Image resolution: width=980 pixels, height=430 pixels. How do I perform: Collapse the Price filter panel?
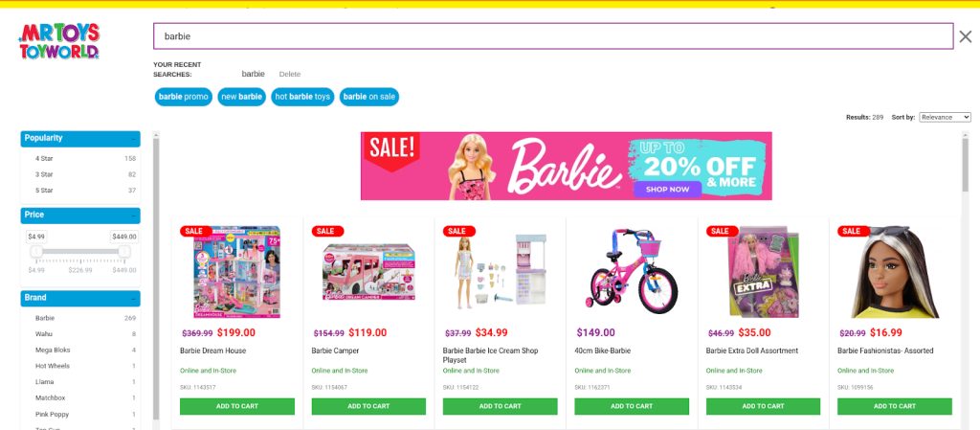133,215
